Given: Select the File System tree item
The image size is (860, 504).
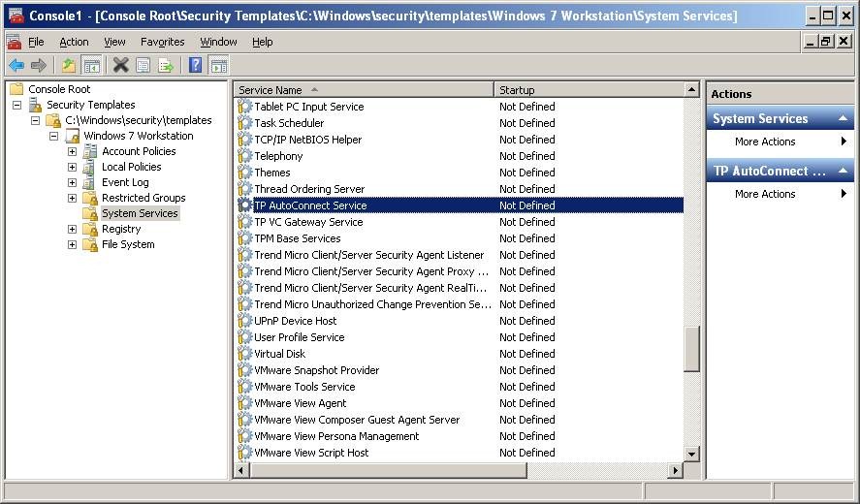Looking at the screenshot, I should click(128, 244).
